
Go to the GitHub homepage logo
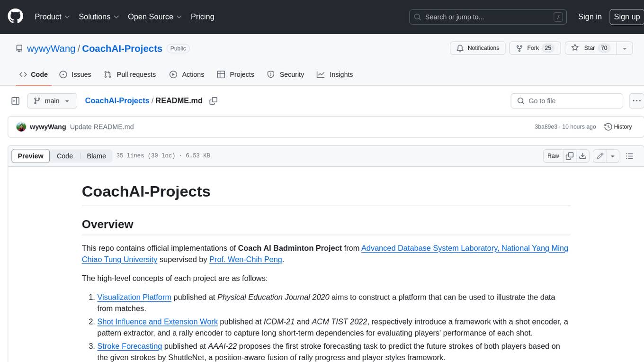coord(16,17)
